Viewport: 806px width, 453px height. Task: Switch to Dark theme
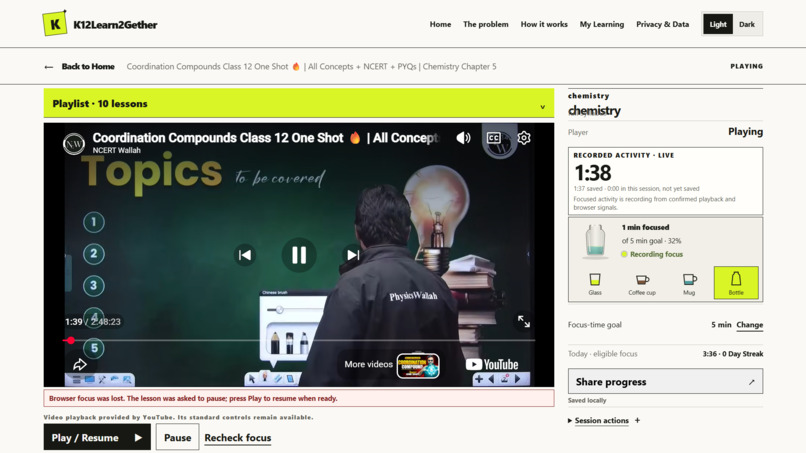pyautogui.click(x=746, y=24)
